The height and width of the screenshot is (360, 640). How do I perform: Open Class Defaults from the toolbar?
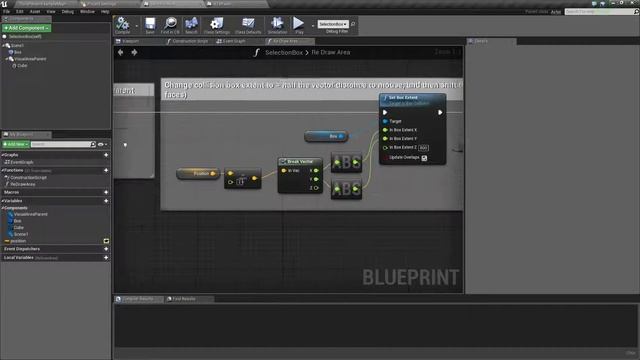[x=248, y=25]
